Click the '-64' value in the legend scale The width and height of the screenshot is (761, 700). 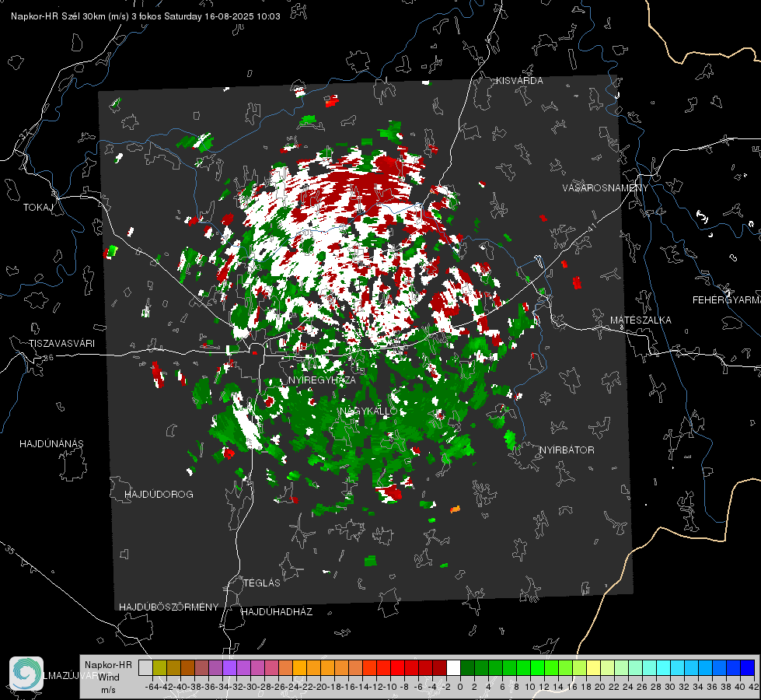pos(152,687)
